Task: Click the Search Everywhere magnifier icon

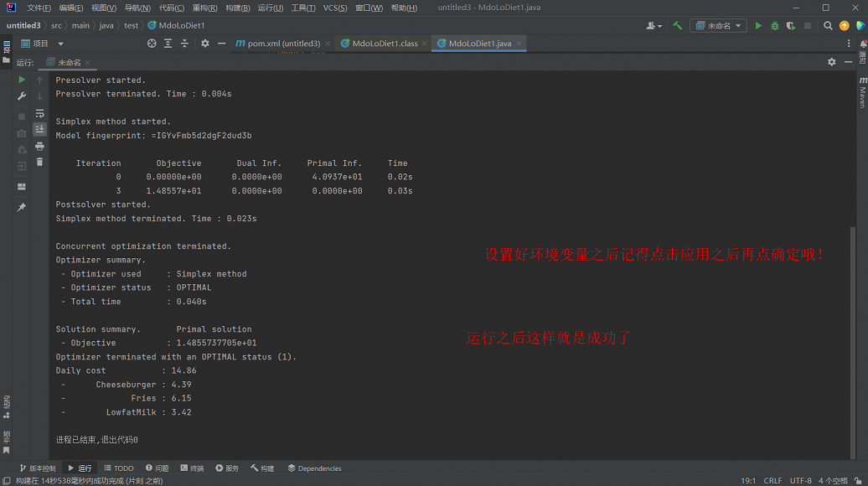Action: click(x=828, y=25)
